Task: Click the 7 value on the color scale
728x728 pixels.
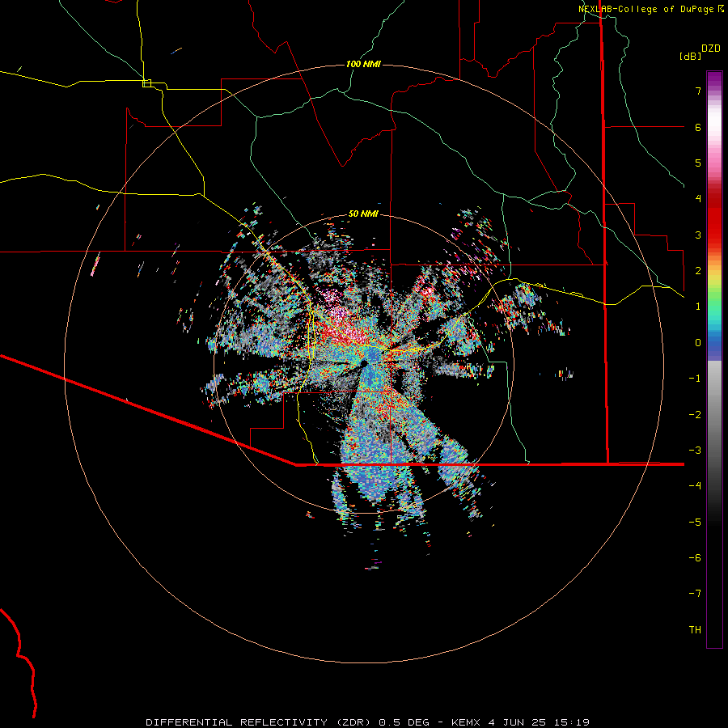Action: click(698, 91)
